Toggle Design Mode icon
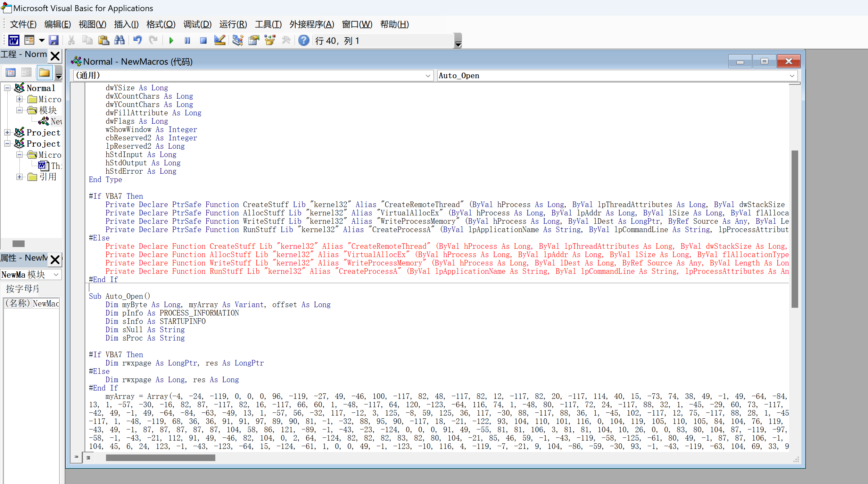The width and height of the screenshot is (868, 484). click(220, 40)
